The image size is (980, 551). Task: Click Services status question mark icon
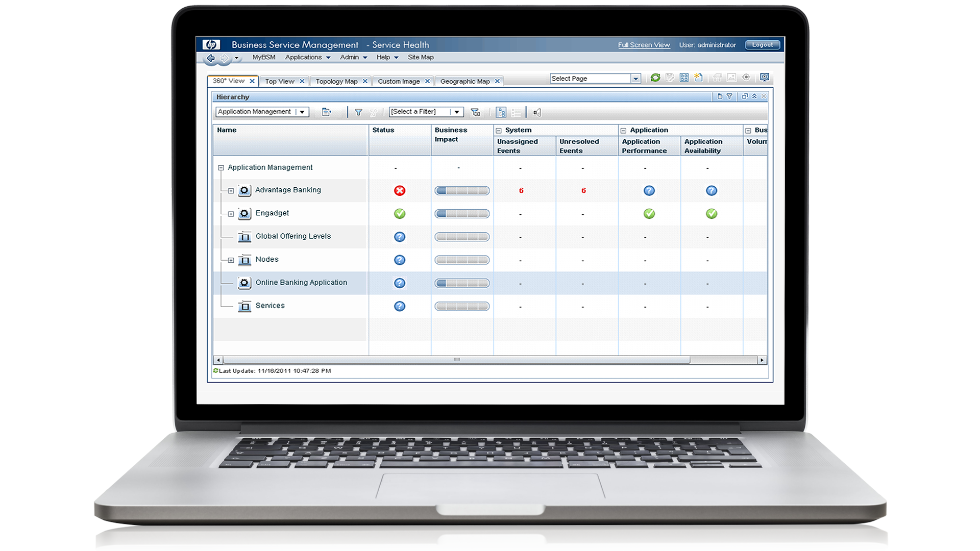point(400,306)
